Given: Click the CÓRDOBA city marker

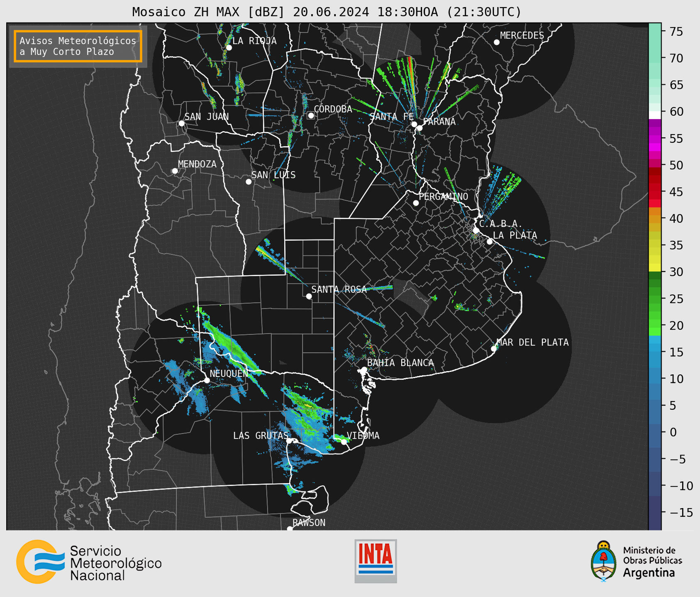Looking at the screenshot, I should 311,115.
